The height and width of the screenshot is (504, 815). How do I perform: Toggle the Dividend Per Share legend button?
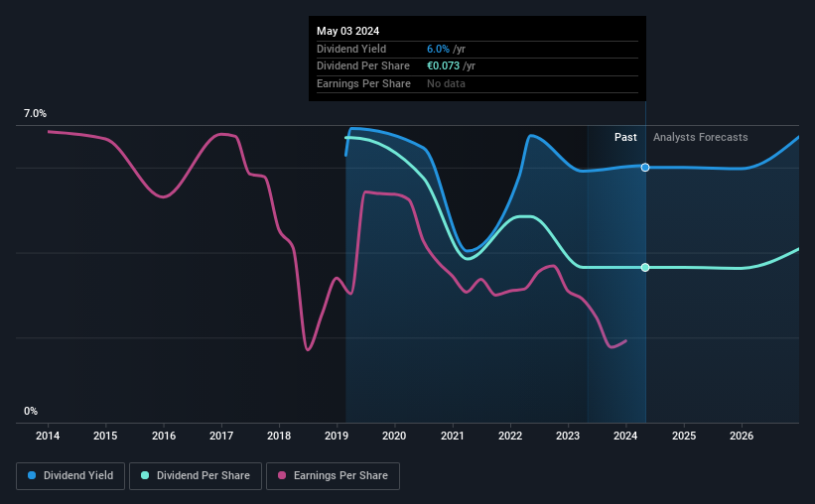click(x=196, y=476)
